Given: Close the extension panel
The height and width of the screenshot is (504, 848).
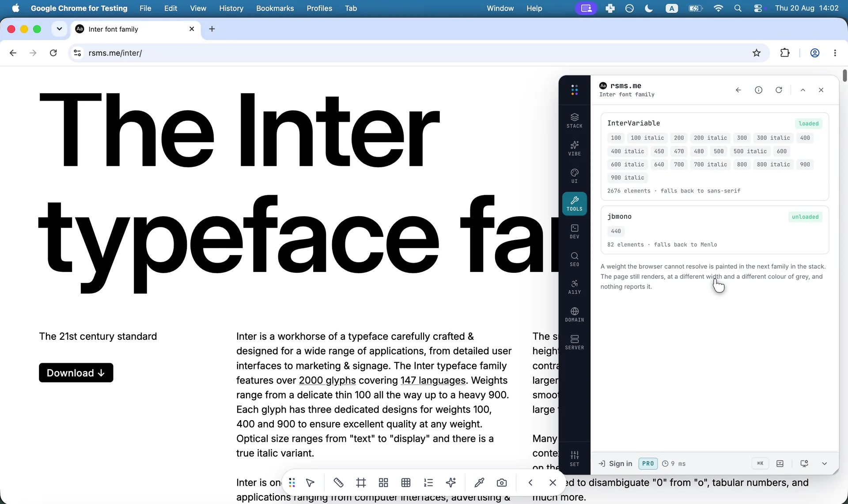Looking at the screenshot, I should pos(821,90).
